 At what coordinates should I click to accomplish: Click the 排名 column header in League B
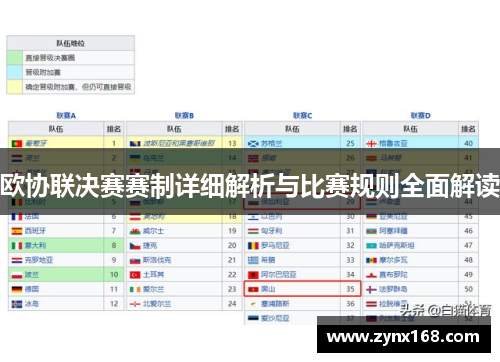[x=232, y=129]
